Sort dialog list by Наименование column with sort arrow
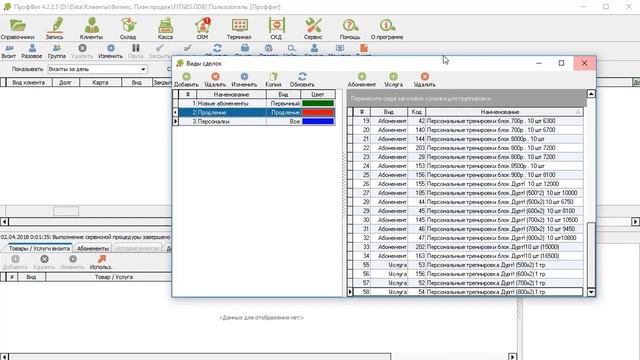Viewport: 640px width, 360px height. 504,112
